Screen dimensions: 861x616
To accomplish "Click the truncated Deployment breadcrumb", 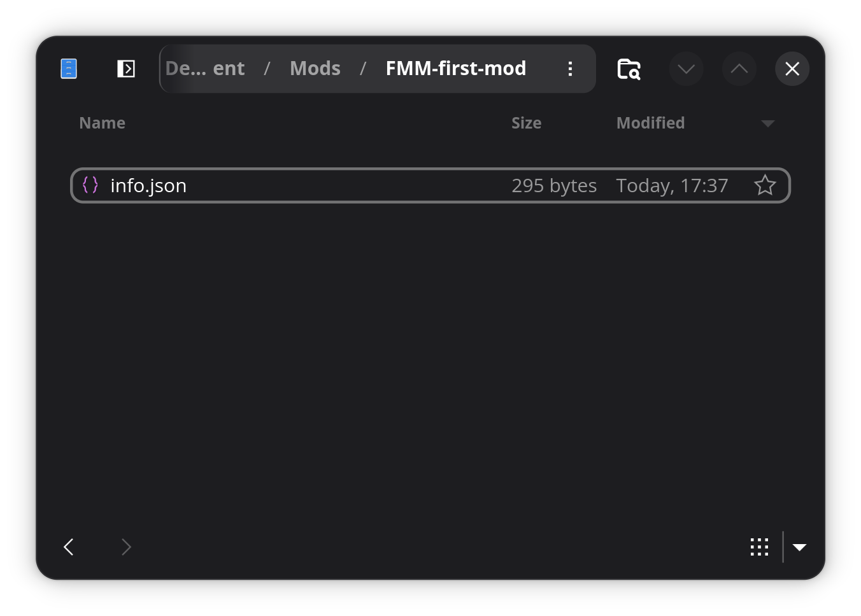I will 205,68.
